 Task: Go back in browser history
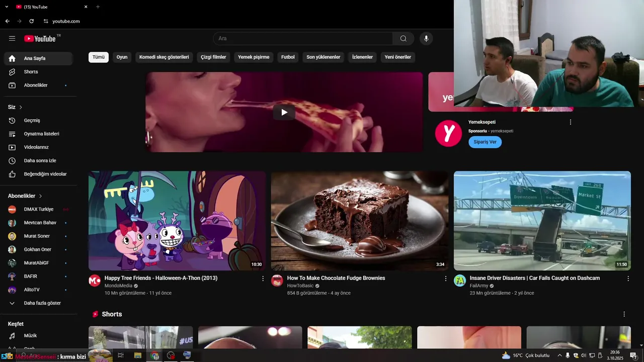7,21
